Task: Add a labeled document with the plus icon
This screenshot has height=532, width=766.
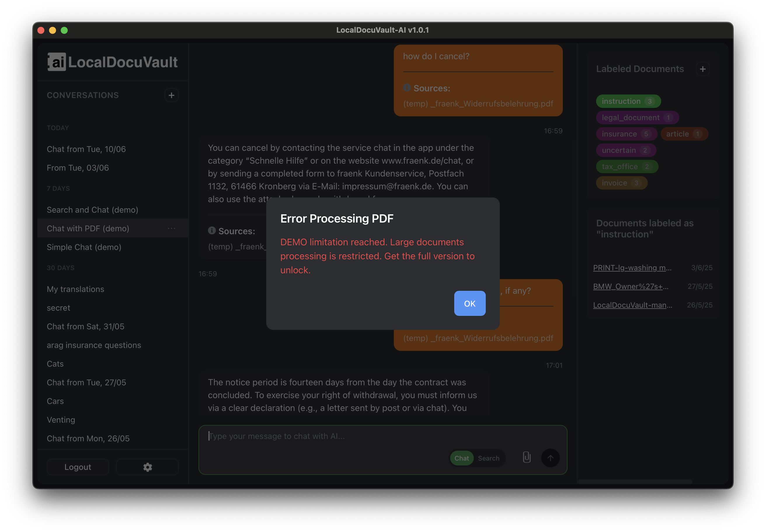Action: [x=703, y=69]
